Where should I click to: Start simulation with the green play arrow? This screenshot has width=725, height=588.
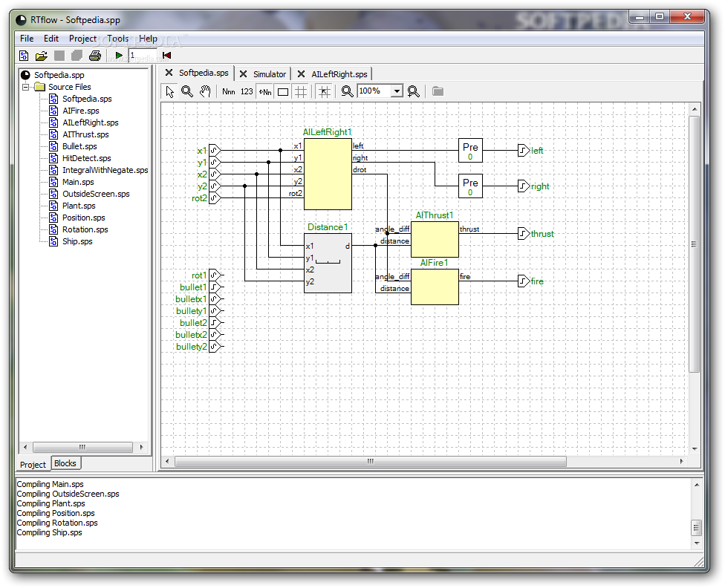[x=119, y=56]
